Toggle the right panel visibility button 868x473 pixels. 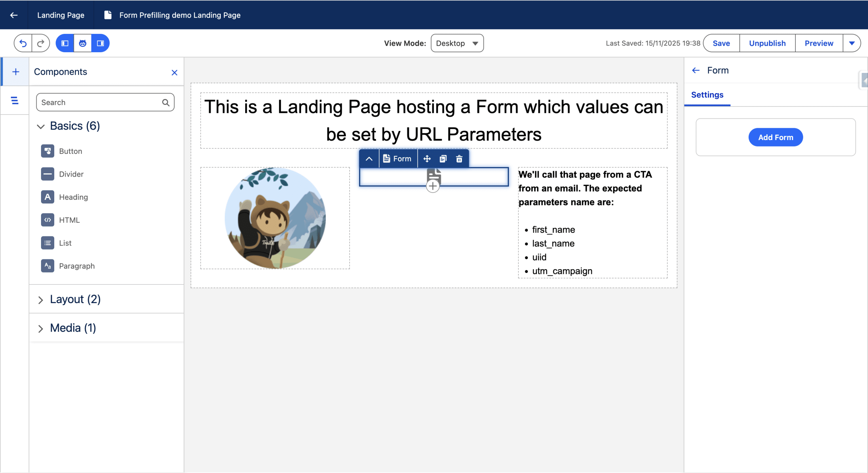point(100,43)
